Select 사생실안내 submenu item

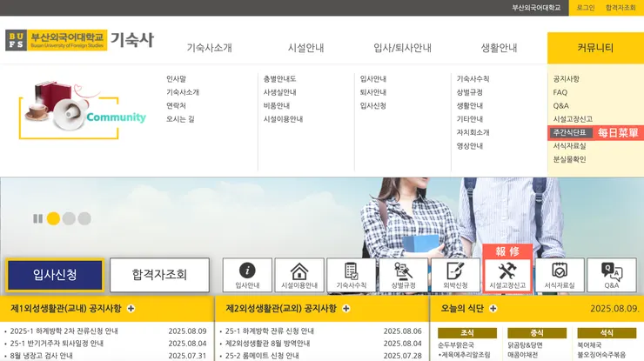279,92
